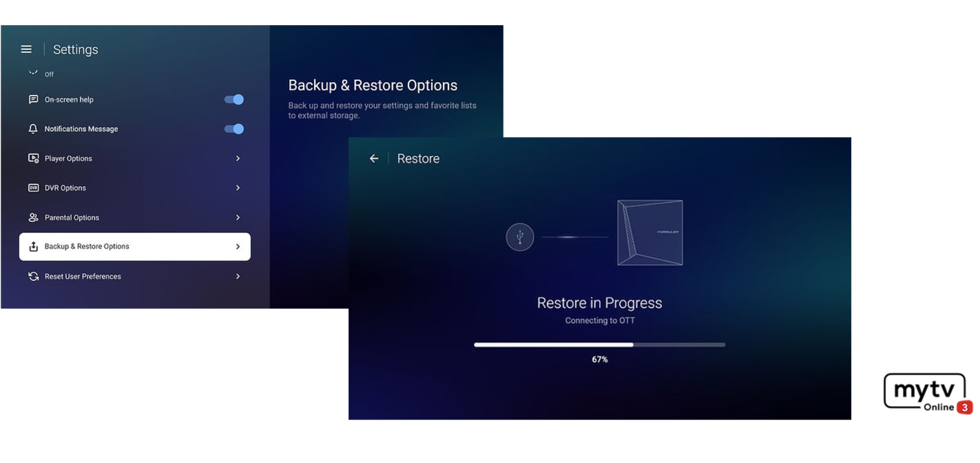This screenshot has height=463, width=980.
Task: Click the Player Options icon
Action: pyautogui.click(x=33, y=158)
